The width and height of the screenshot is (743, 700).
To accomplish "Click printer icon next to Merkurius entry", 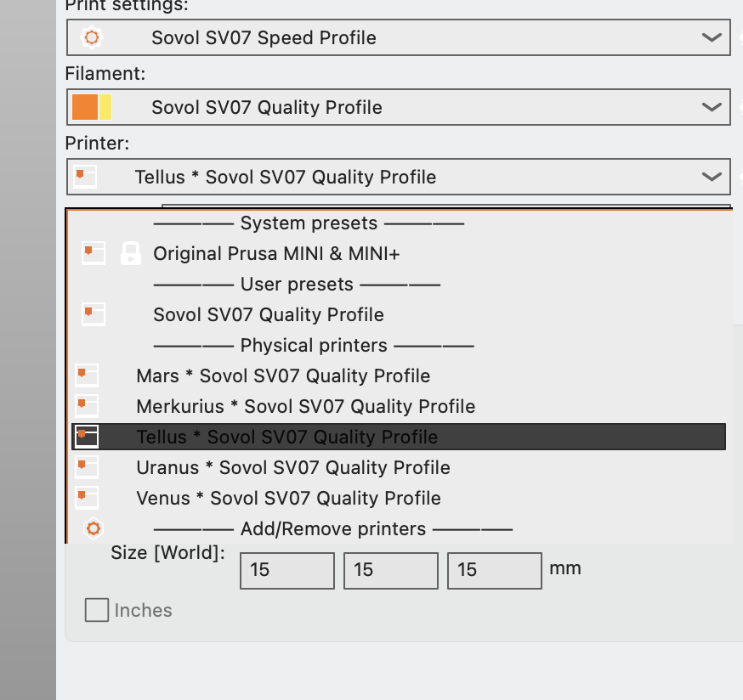I will [x=87, y=406].
